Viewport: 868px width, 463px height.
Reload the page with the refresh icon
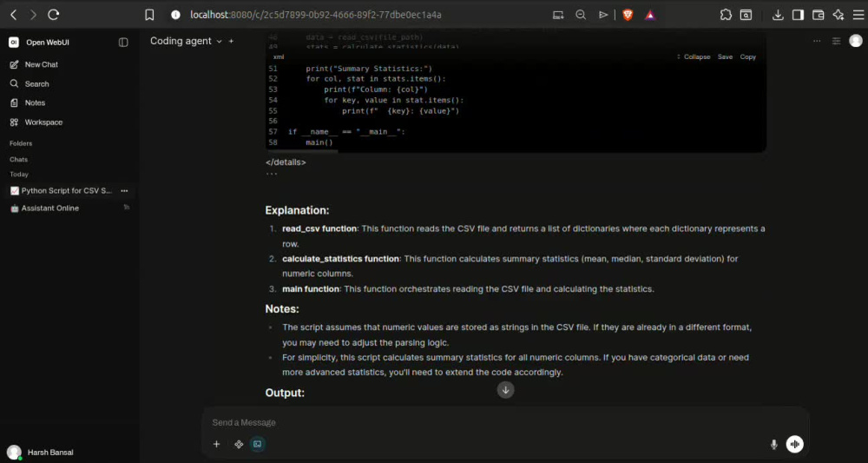click(53, 15)
